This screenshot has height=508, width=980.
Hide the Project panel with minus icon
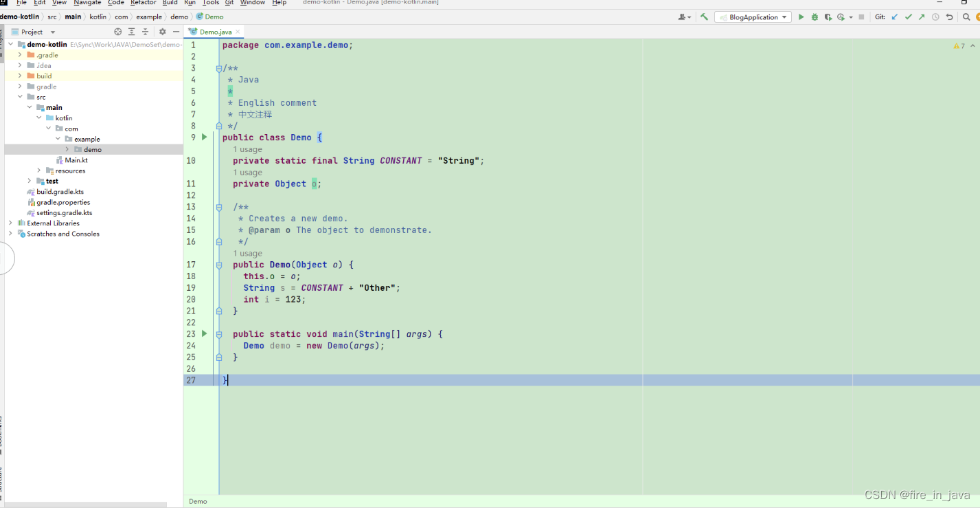click(x=176, y=32)
